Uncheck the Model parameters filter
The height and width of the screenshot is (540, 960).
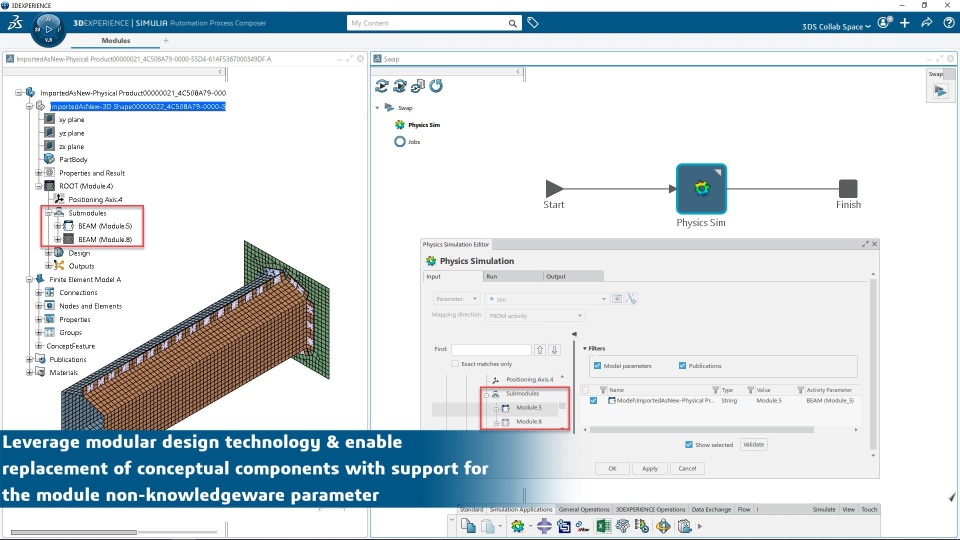[x=598, y=366]
